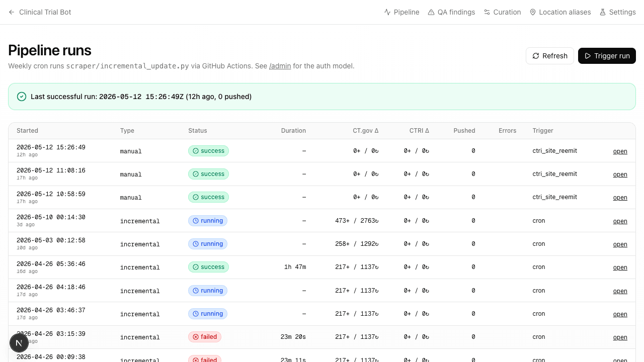Click the CT.gov Δ column header

tap(366, 131)
